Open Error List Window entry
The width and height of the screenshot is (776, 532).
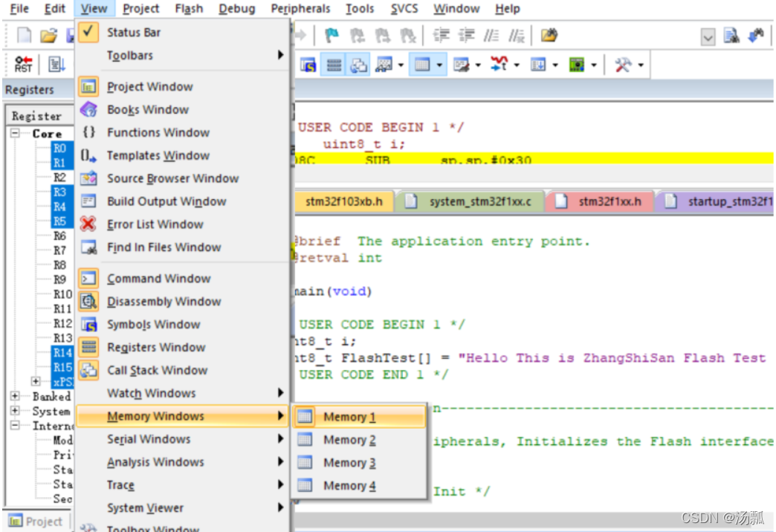tap(183, 224)
